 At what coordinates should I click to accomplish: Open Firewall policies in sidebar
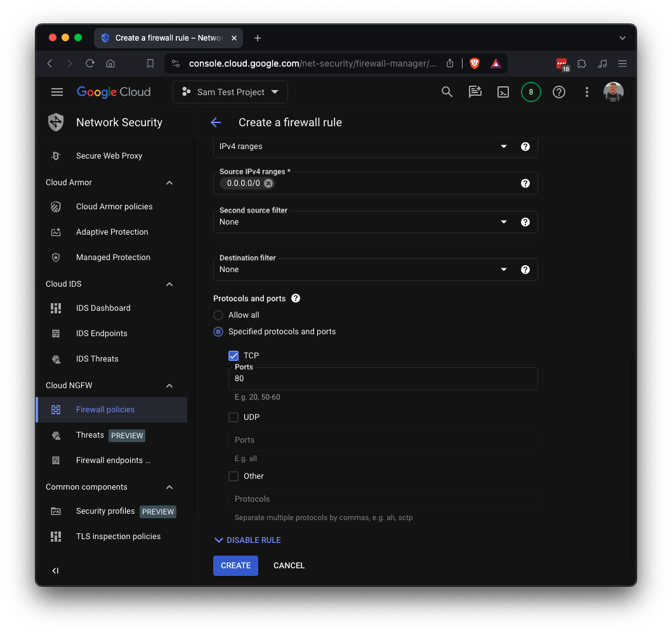point(112,410)
